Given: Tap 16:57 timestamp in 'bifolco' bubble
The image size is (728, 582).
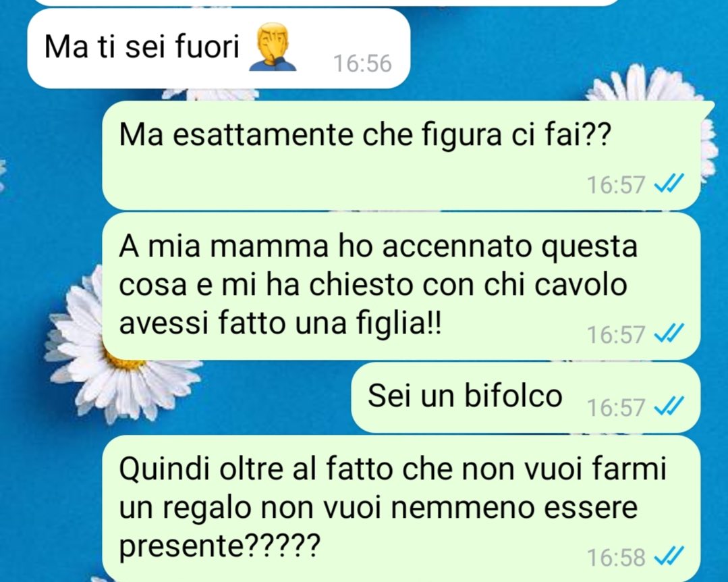Looking at the screenshot, I should 616,408.
